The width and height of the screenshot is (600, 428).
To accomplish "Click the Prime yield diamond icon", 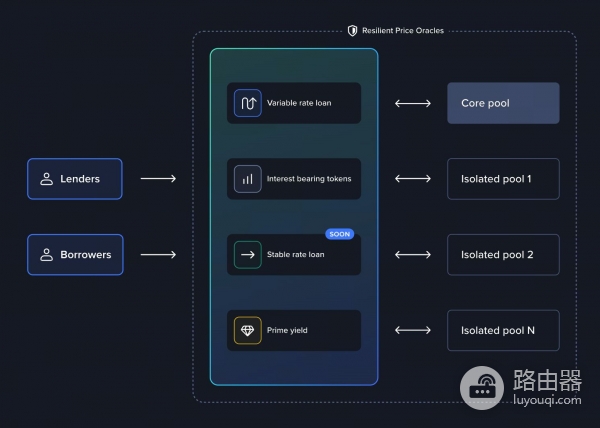I will pyautogui.click(x=247, y=331).
